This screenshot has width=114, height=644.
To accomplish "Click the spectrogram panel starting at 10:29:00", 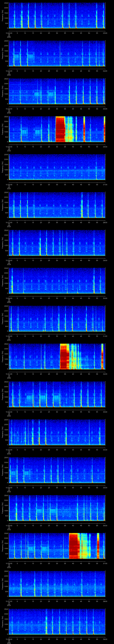I will [57, 281].
